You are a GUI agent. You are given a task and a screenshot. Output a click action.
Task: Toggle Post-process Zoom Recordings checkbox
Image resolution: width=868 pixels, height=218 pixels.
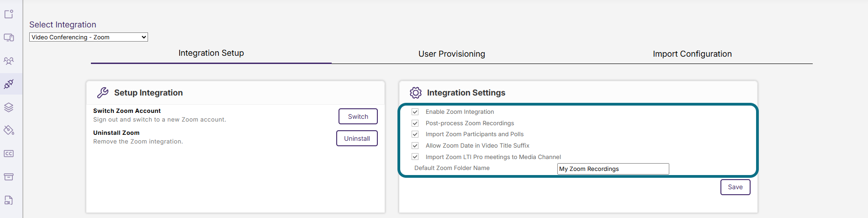415,123
